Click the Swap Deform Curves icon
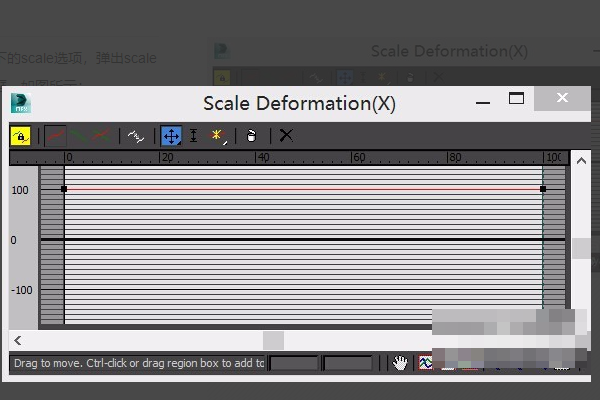Image resolution: width=600 pixels, height=400 pixels. [x=136, y=136]
